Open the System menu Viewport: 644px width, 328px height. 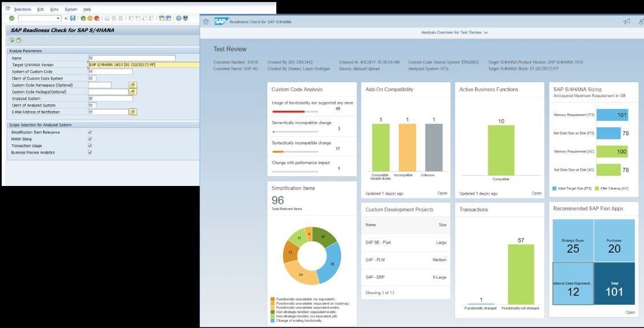(71, 9)
